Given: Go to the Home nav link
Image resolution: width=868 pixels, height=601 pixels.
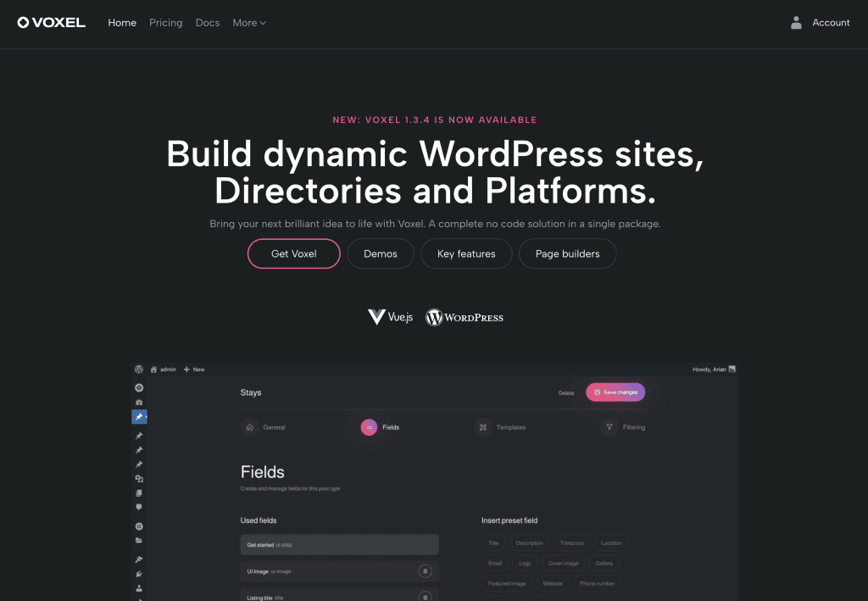Looking at the screenshot, I should pos(122,23).
